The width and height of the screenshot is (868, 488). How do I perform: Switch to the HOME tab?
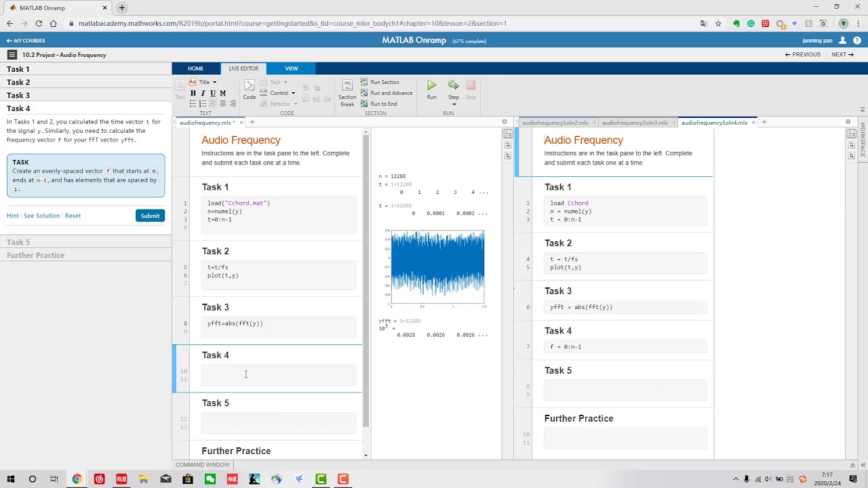(195, 68)
